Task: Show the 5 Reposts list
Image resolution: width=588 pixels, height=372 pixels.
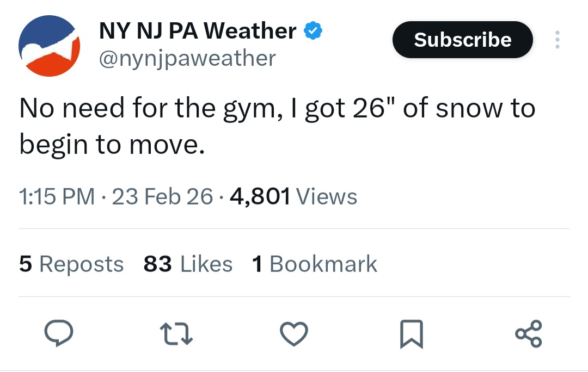Action: tap(71, 264)
